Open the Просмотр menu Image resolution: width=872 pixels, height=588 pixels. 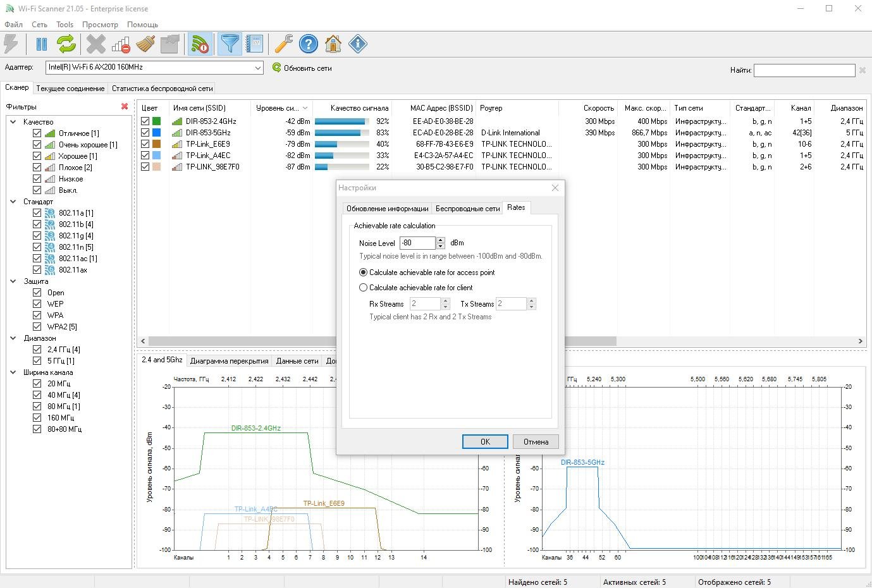(x=100, y=25)
